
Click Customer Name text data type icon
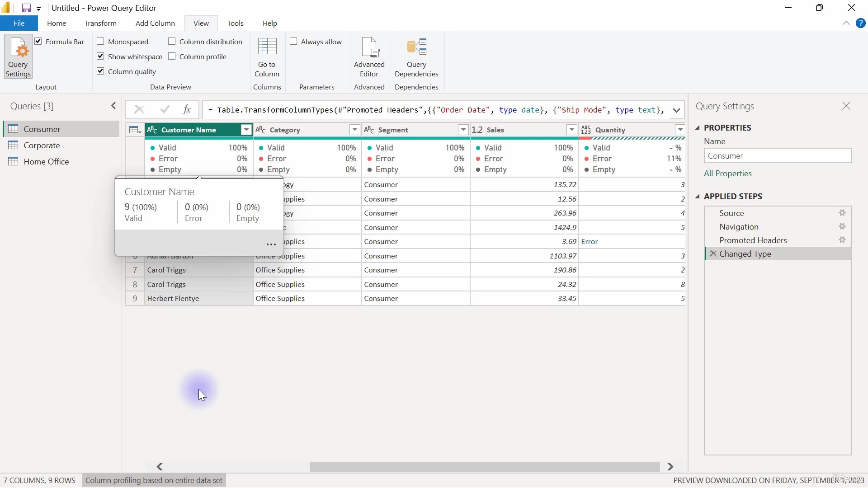click(x=152, y=130)
